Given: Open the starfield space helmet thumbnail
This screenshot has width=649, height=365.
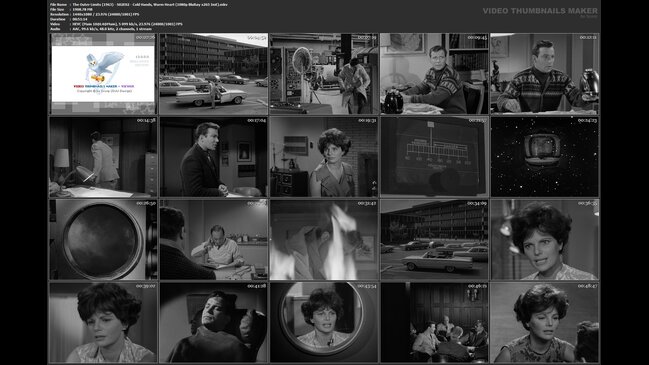Looking at the screenshot, I should click(x=545, y=156).
